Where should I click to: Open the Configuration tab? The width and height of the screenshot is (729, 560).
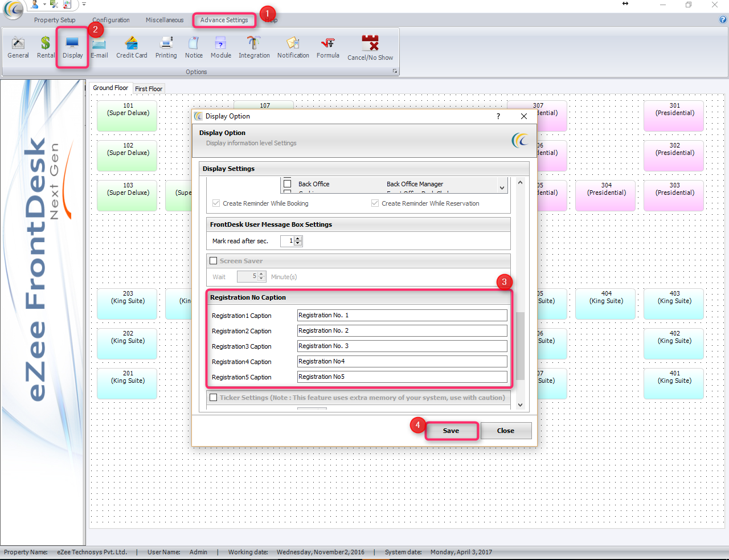point(111,20)
